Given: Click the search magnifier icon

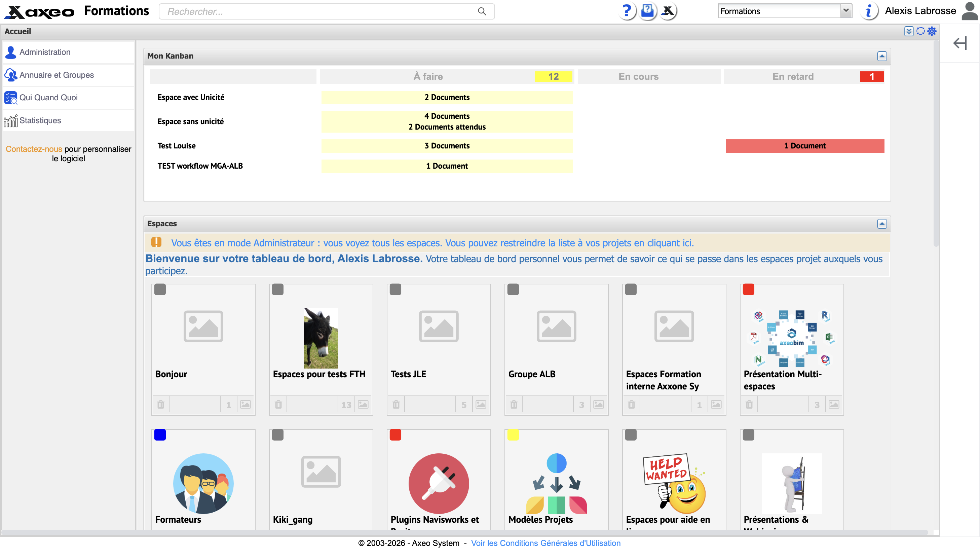Looking at the screenshot, I should point(482,11).
